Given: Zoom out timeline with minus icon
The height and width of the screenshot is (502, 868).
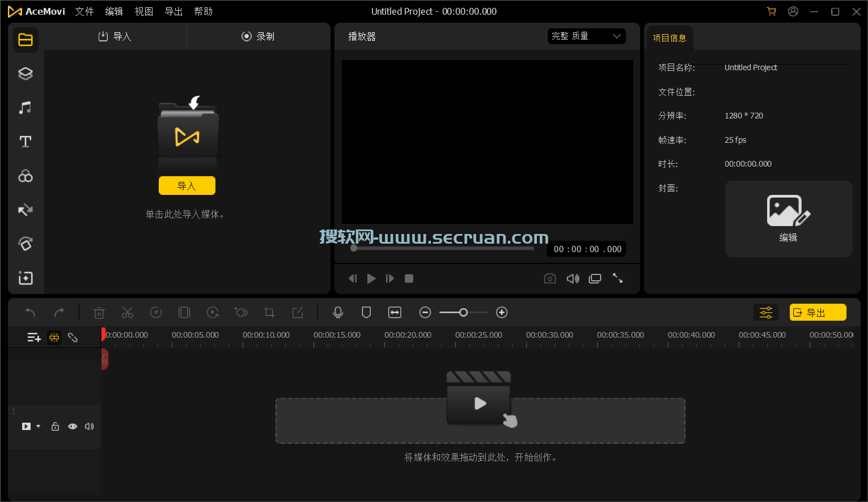Looking at the screenshot, I should tap(425, 312).
